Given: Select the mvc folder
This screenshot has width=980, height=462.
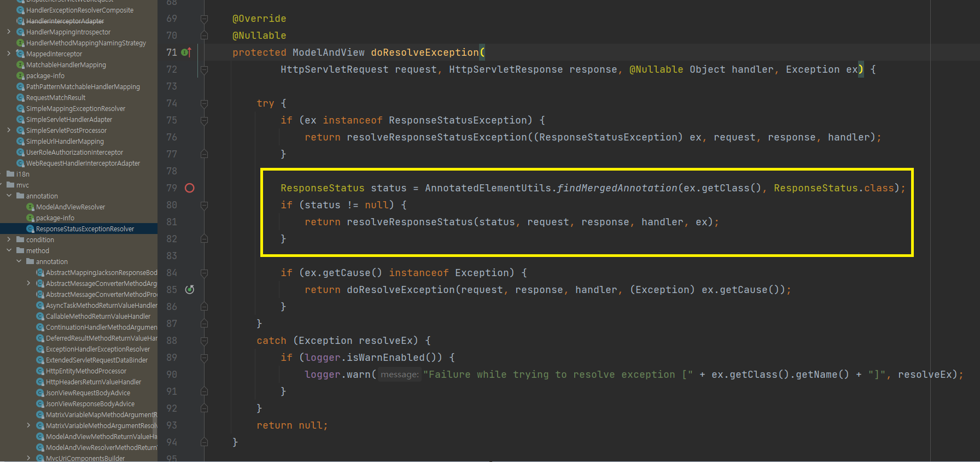Looking at the screenshot, I should click(22, 185).
